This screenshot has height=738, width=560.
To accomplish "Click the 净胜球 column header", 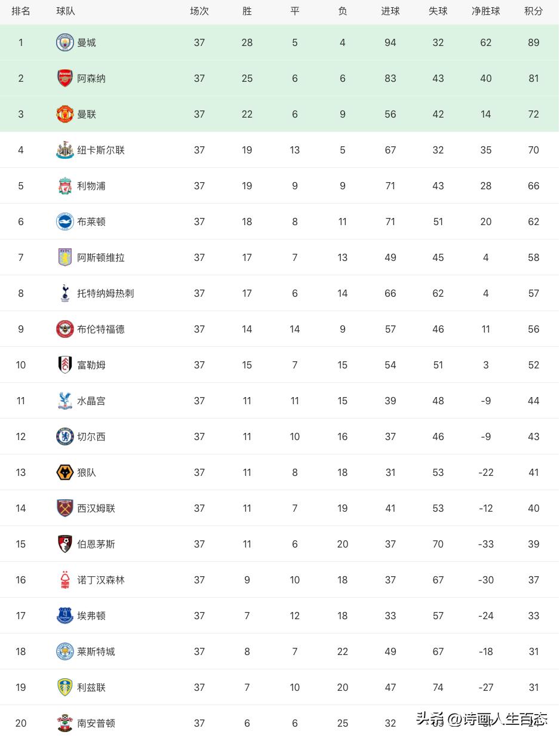I will click(485, 11).
